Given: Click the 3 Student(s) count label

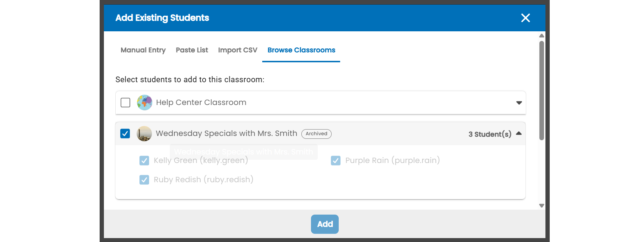Looking at the screenshot, I should pyautogui.click(x=490, y=134).
